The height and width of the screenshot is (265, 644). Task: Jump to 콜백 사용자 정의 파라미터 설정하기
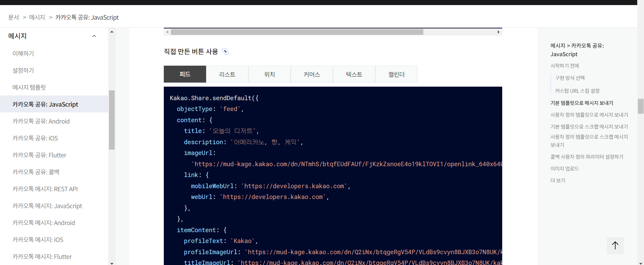pyautogui.click(x=587, y=157)
